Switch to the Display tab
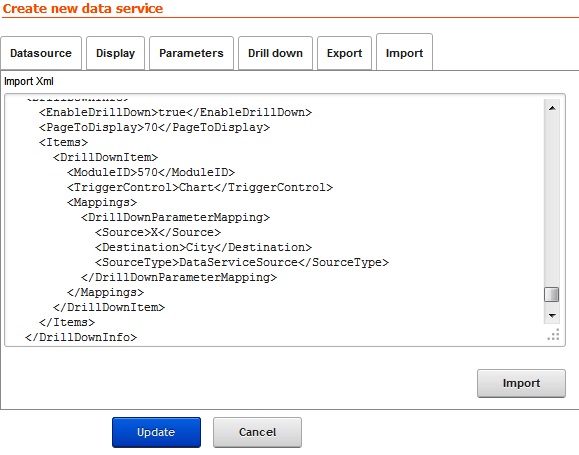This screenshot has height=455, width=579. pyautogui.click(x=115, y=53)
